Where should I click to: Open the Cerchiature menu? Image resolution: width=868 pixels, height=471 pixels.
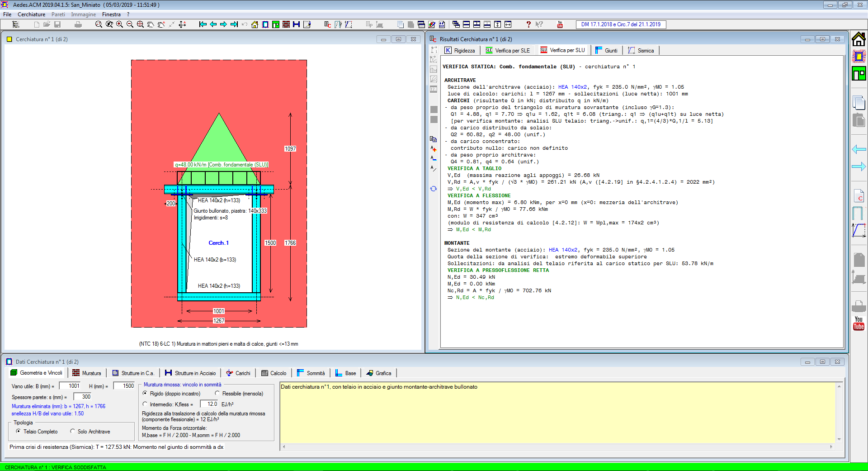point(31,14)
